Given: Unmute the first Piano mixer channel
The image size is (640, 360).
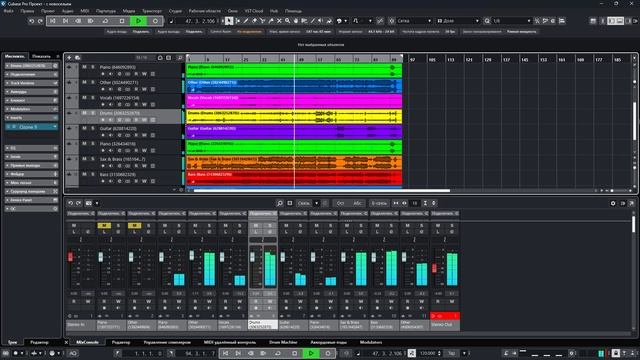Looking at the screenshot, I should coord(104,225).
